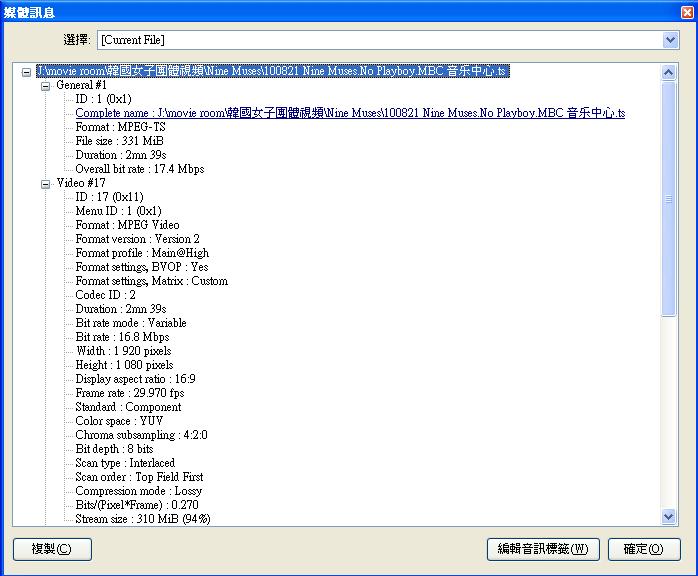The width and height of the screenshot is (698, 576).
Task: Select the 'Format : MPEG-TS' row
Action: tap(120, 127)
